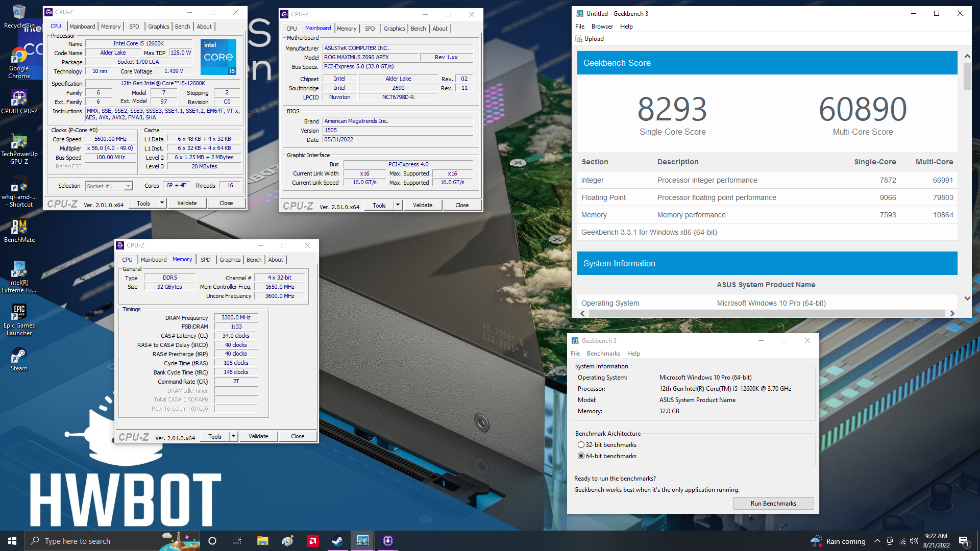Image resolution: width=980 pixels, height=551 pixels.
Task: Show hidden system tray icons
Action: 877,541
